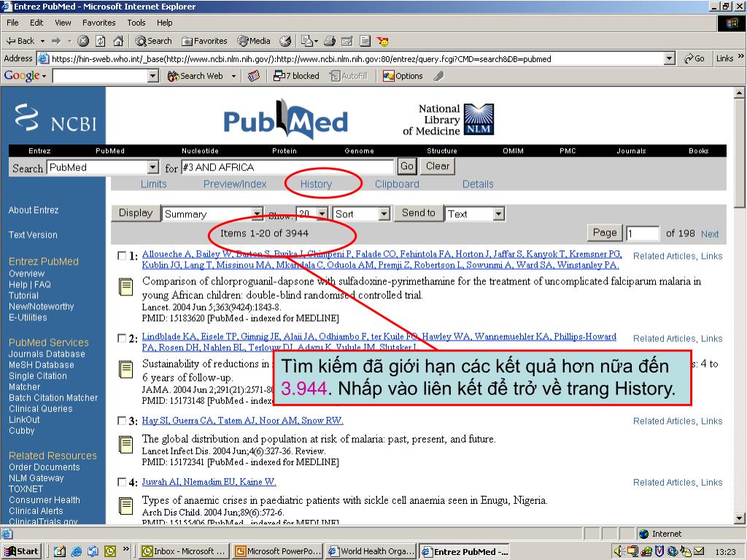Open the View menu
747x560 pixels.
click(x=63, y=23)
